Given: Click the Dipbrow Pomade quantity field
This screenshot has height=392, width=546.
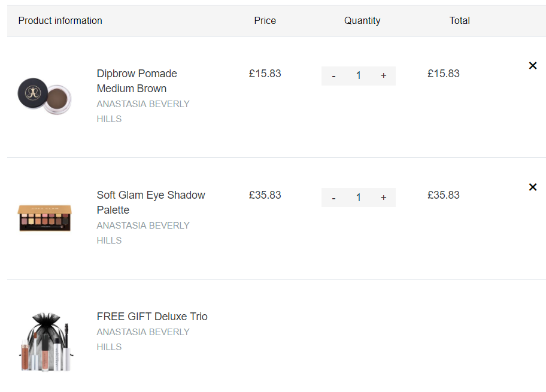Looking at the screenshot, I should click(x=358, y=76).
